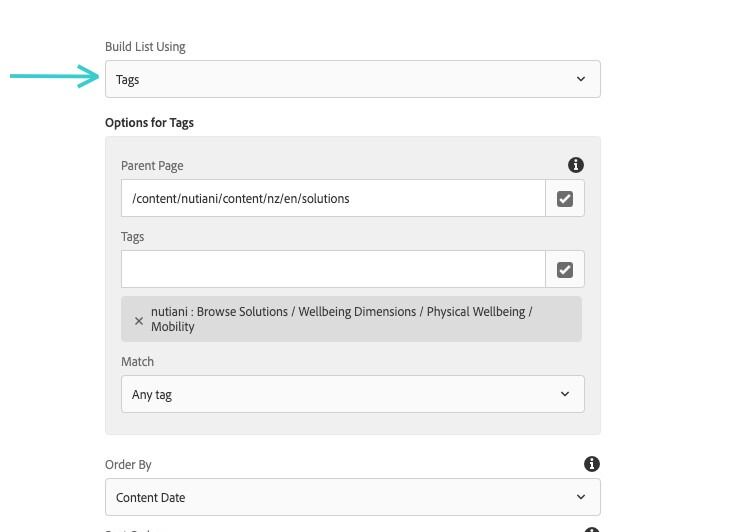Open the Parent Page path picker checkbox icon

pyautogui.click(x=565, y=198)
